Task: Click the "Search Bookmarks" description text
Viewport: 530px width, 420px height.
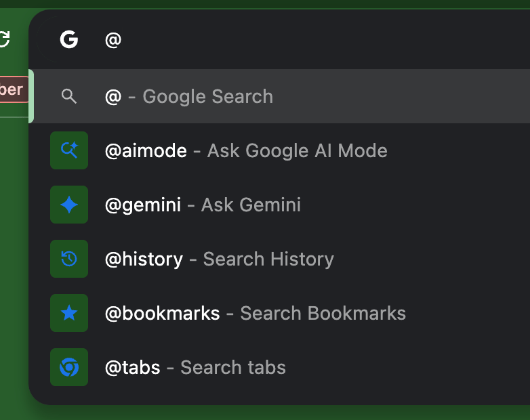Action: [323, 313]
